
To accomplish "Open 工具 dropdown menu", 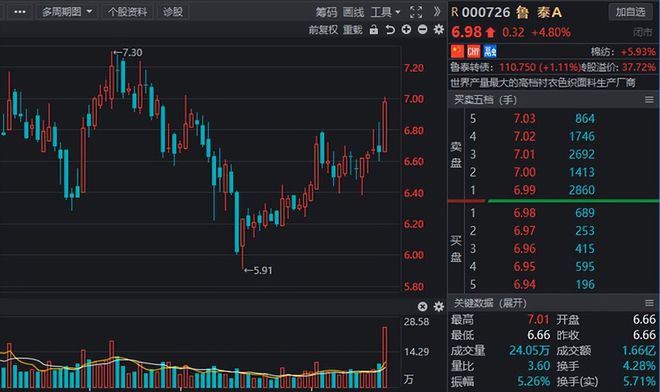I will [x=385, y=12].
